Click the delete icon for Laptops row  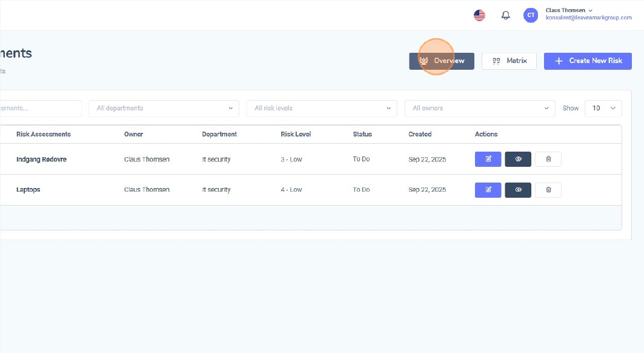[548, 189]
